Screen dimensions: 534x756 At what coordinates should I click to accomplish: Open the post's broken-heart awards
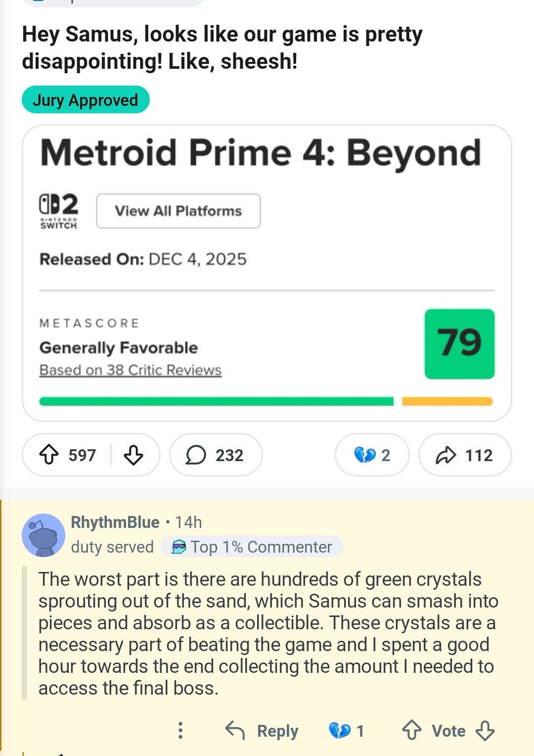point(372,455)
